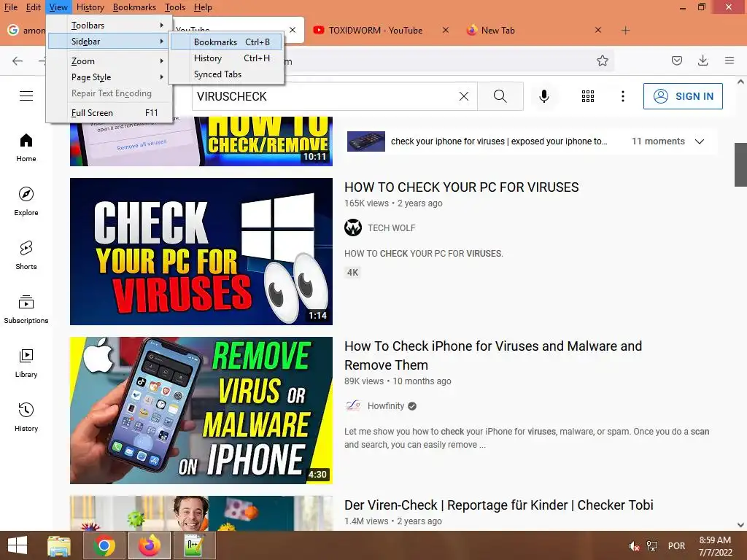Expand Zoom submenu in View menu
Viewport: 747px width, 560px height.
[x=109, y=61]
